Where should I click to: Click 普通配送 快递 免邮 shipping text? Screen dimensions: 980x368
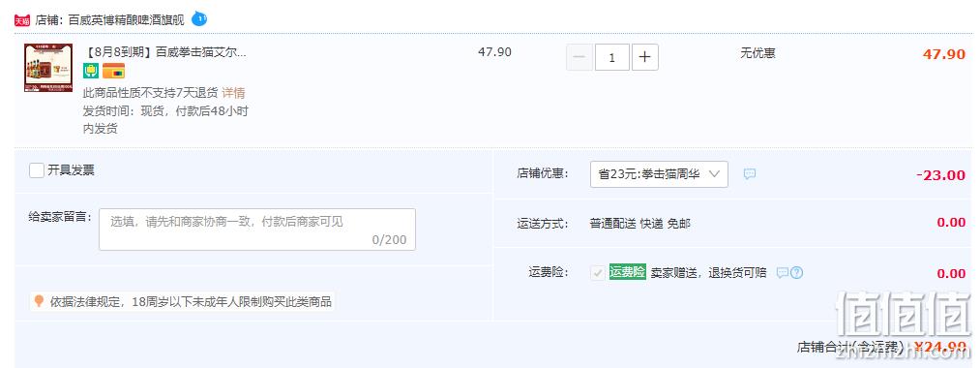(x=640, y=224)
